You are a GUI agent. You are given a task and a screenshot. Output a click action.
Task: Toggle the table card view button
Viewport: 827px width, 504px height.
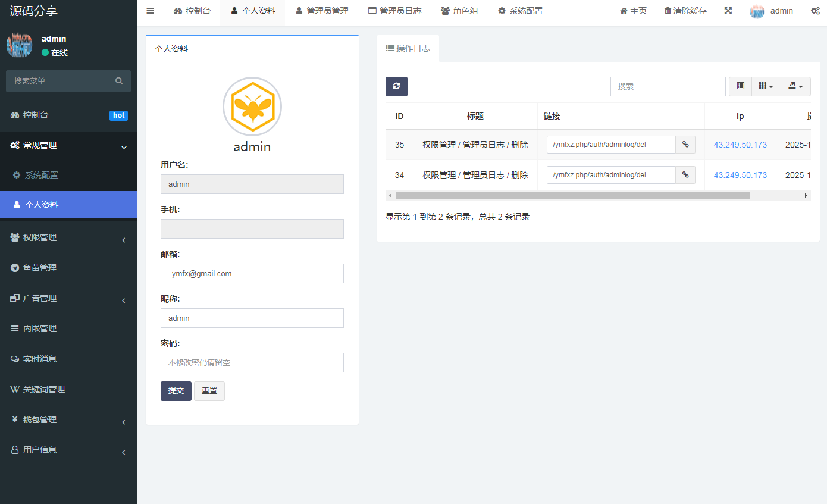click(x=740, y=86)
